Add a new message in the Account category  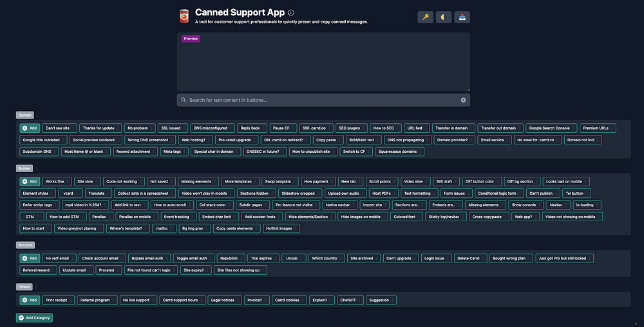tap(30, 258)
